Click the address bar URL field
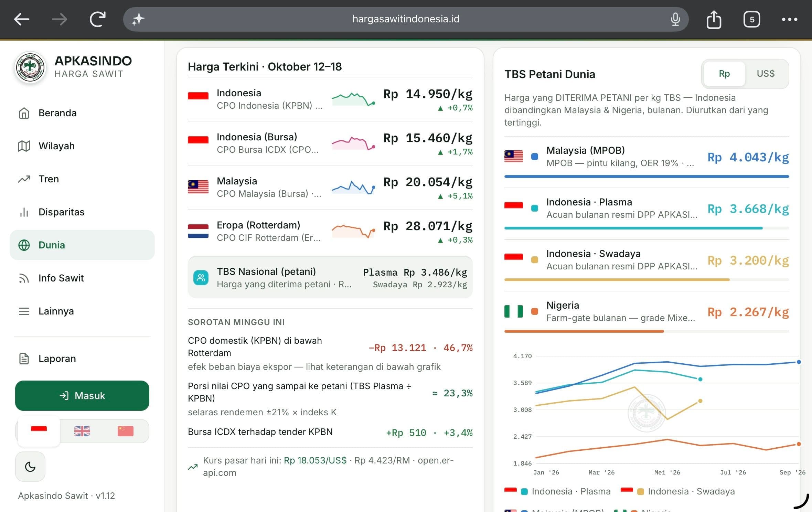The image size is (812, 512). (406, 19)
